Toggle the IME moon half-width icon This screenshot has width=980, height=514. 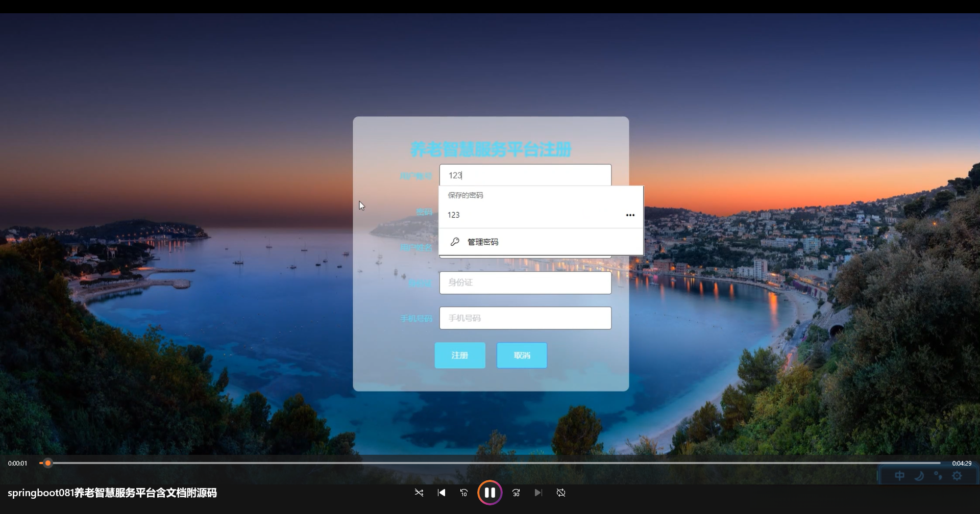919,476
